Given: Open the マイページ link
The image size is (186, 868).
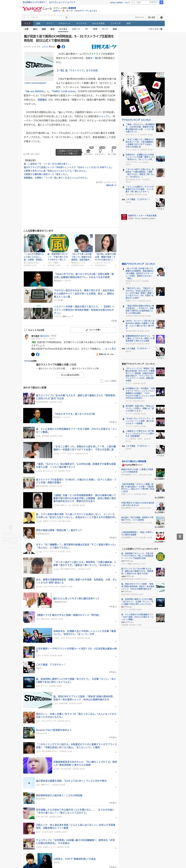Looking at the screenshot, I should 139,17.
